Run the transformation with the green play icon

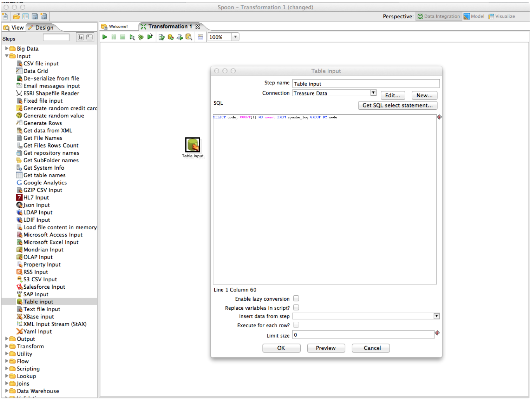(105, 37)
